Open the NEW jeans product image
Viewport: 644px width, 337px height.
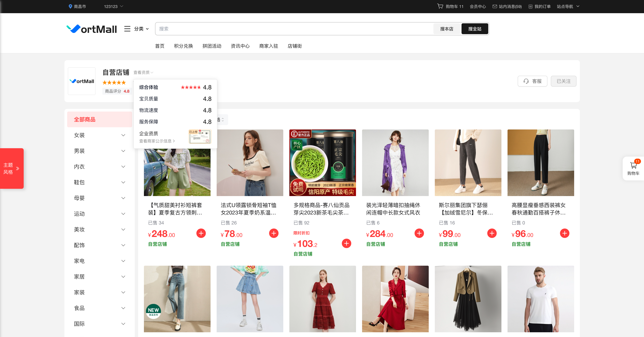[x=177, y=299]
